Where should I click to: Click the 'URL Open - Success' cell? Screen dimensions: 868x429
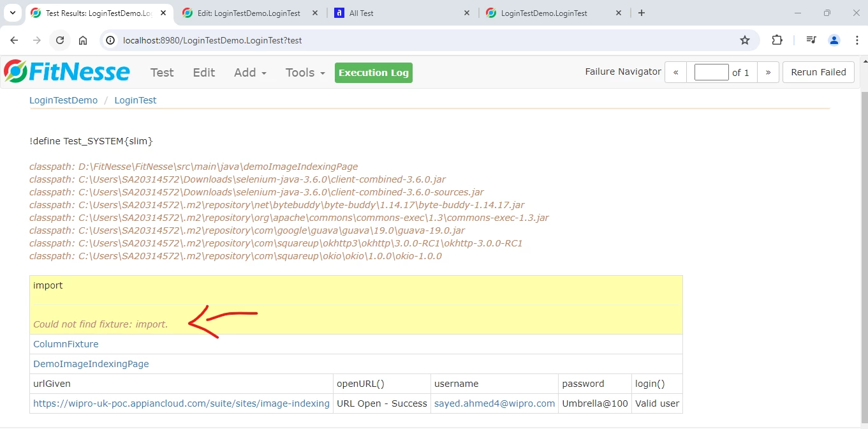click(x=382, y=403)
